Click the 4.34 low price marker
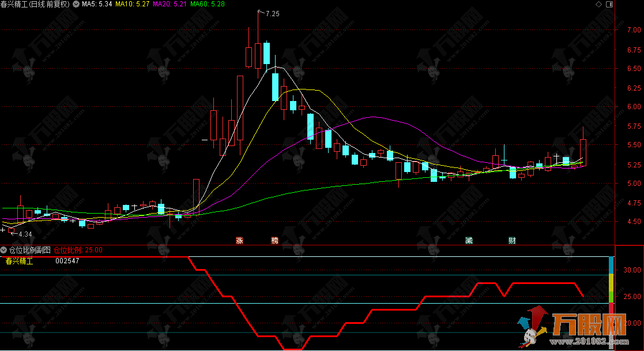This screenshot has width=644, height=351. pyautogui.click(x=24, y=234)
